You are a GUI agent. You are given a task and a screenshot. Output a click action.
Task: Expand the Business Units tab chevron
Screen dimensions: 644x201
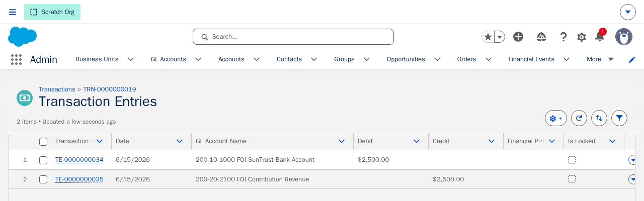coord(131,59)
